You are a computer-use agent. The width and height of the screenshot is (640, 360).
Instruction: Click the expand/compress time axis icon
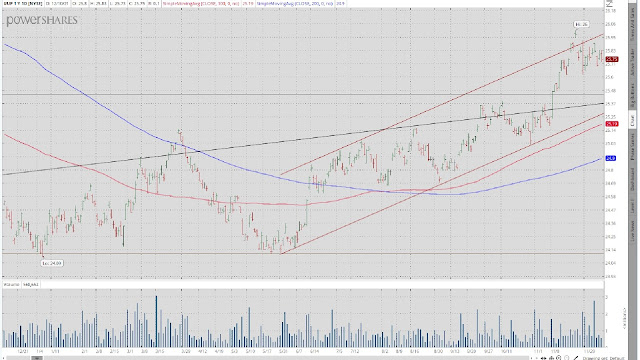(x=543, y=358)
